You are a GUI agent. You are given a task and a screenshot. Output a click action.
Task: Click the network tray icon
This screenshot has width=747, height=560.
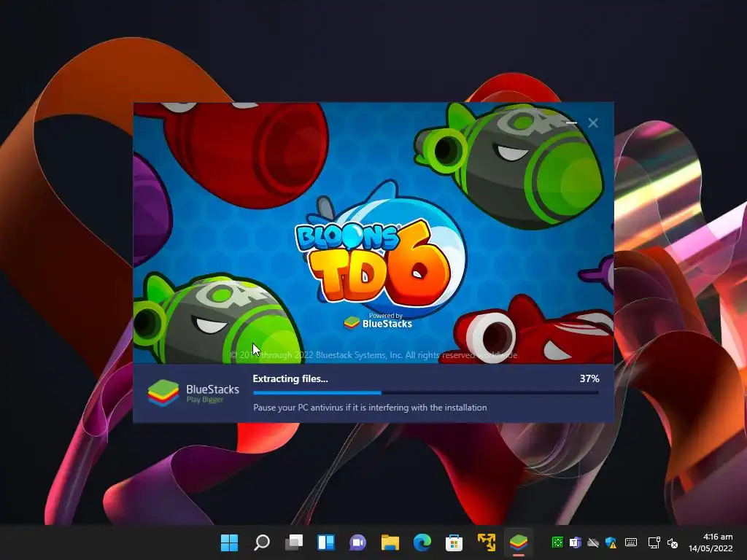[654, 542]
